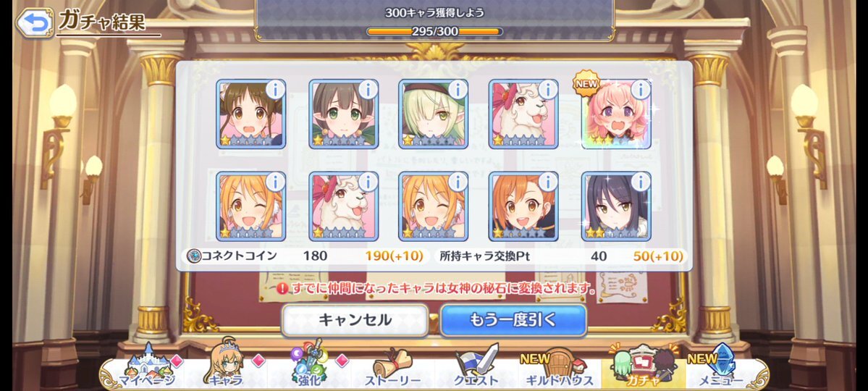Open the メニュー tab
This screenshot has height=391, width=868.
(721, 367)
